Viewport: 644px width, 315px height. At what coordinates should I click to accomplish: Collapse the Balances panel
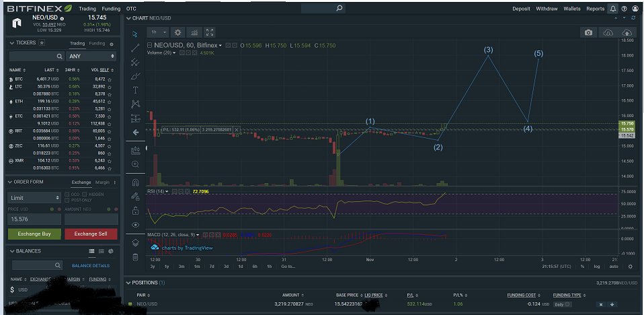(12, 251)
